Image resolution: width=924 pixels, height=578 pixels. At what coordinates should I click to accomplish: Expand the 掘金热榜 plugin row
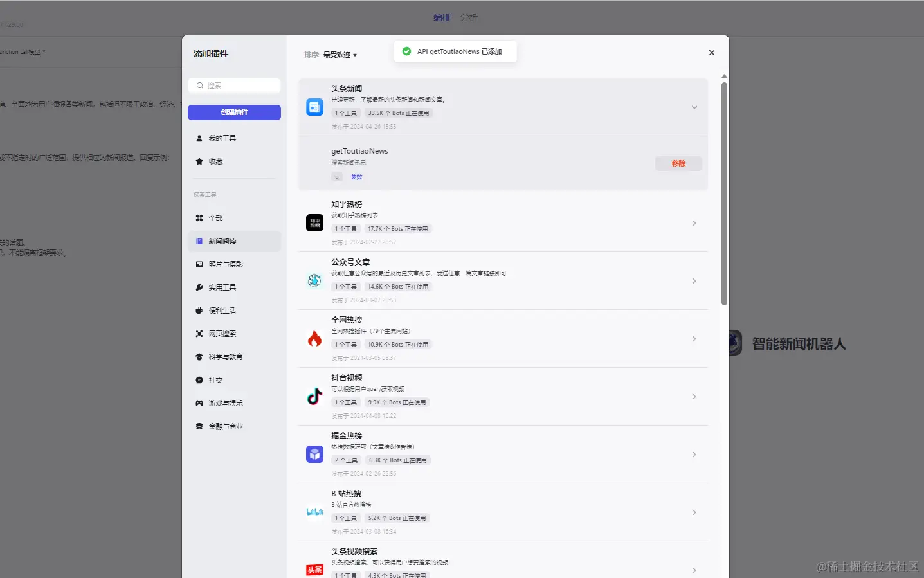tap(694, 455)
